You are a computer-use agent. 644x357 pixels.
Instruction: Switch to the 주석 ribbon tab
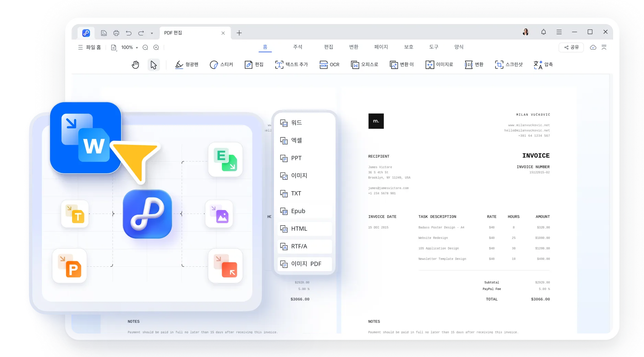click(x=298, y=47)
